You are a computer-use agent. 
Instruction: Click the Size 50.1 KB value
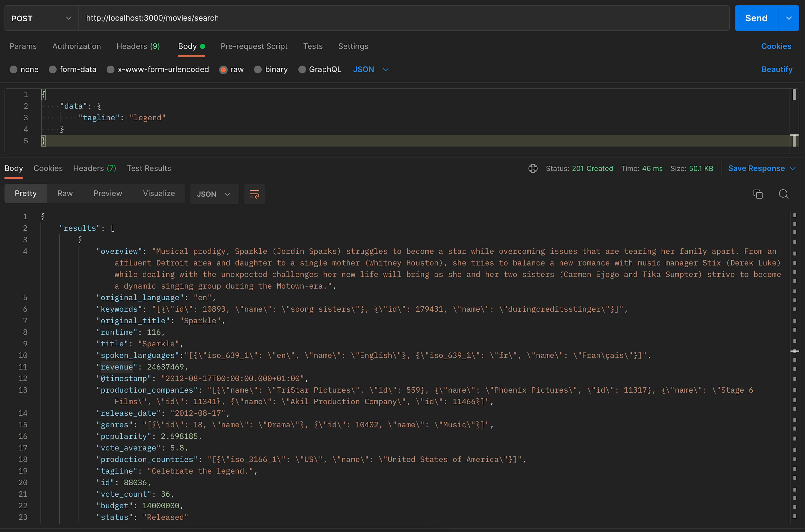coord(701,169)
